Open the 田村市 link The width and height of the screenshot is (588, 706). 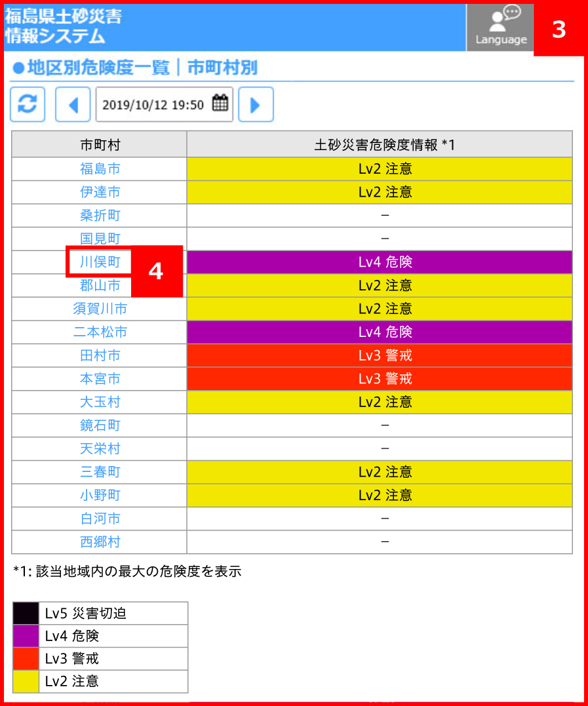(x=100, y=356)
